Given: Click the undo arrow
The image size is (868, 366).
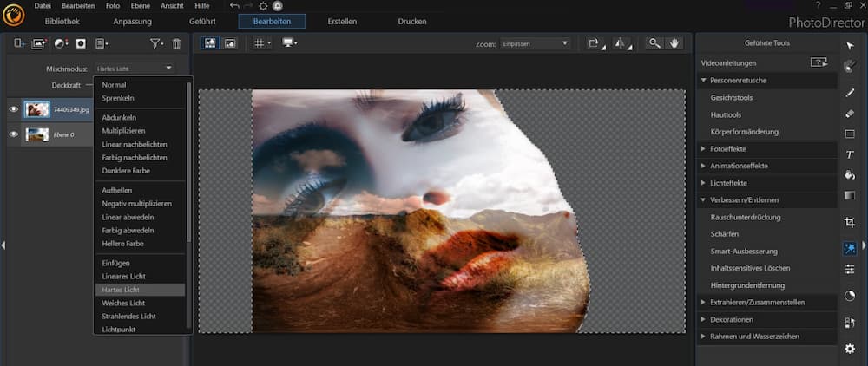Looking at the screenshot, I should click(234, 6).
